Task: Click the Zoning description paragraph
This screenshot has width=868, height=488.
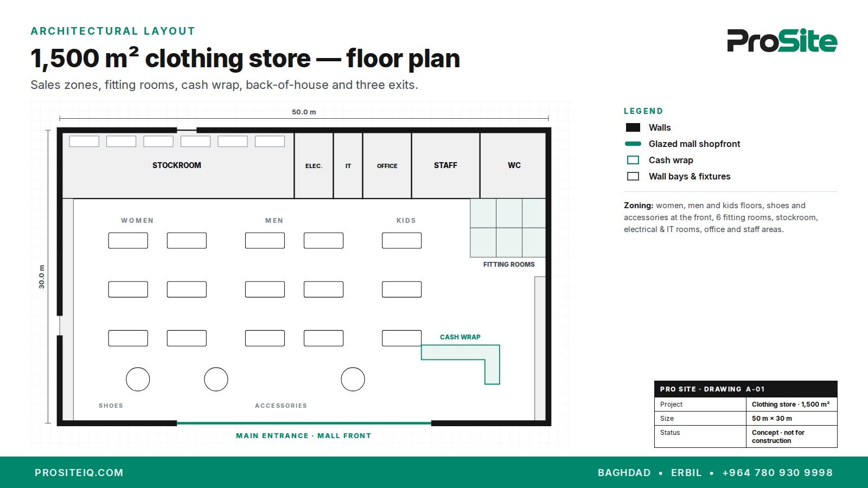Action: [x=721, y=217]
